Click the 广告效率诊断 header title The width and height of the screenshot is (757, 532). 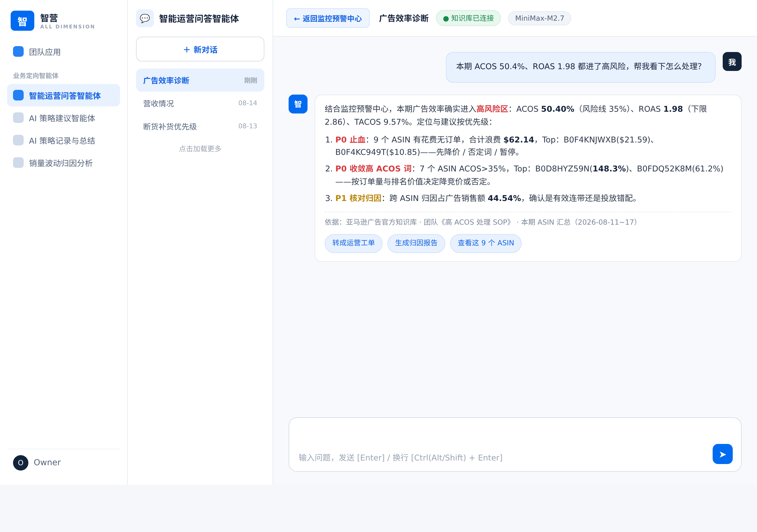(404, 18)
